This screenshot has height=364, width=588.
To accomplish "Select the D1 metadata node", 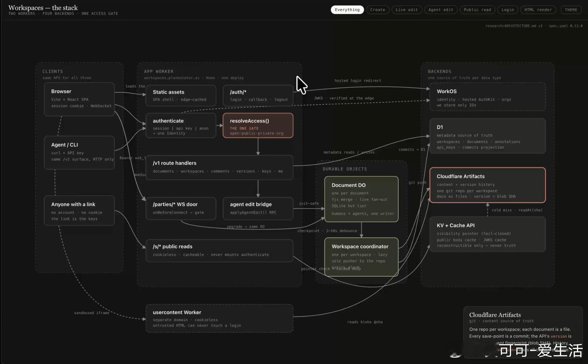I will (x=487, y=136).
